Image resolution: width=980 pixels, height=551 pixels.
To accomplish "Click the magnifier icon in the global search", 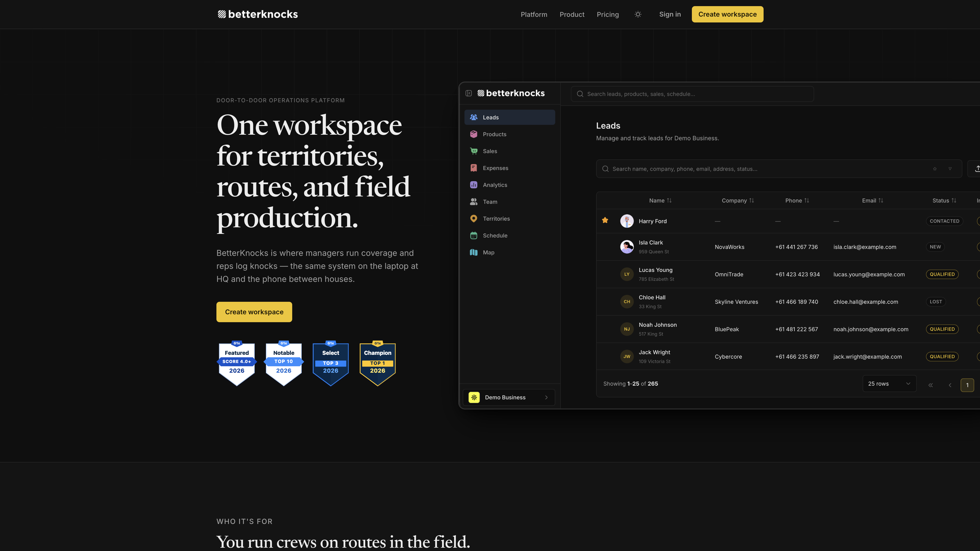I will 580,94.
